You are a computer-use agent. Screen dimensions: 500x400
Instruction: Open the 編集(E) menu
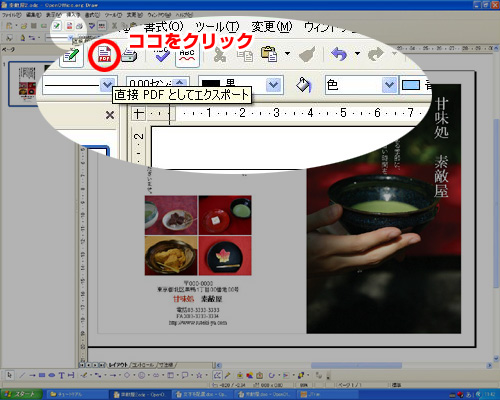(34, 15)
